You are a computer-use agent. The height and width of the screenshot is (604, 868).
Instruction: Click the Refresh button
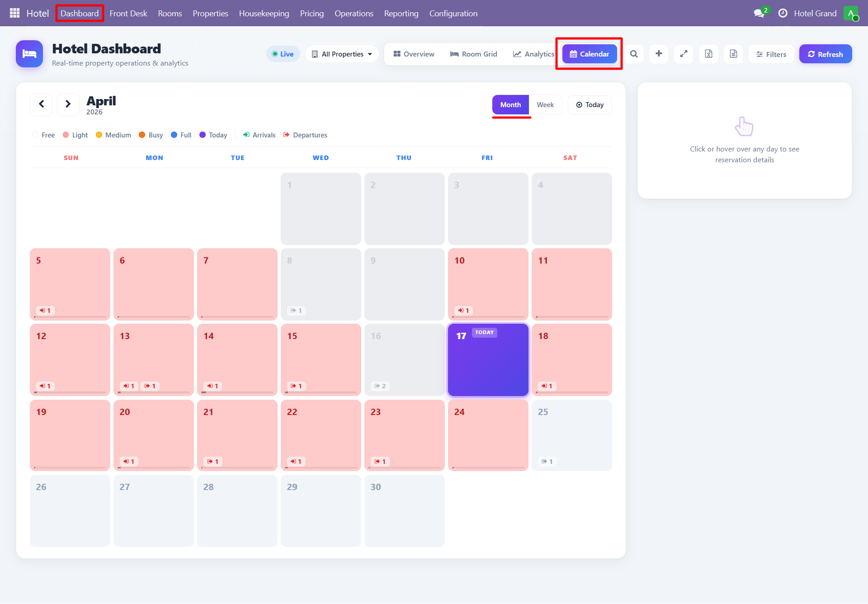pos(825,54)
